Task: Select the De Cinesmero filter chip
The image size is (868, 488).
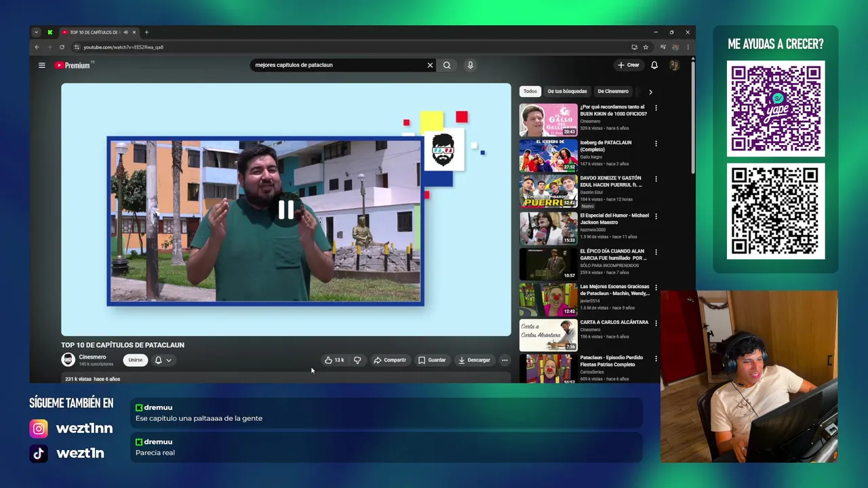Action: (x=613, y=91)
